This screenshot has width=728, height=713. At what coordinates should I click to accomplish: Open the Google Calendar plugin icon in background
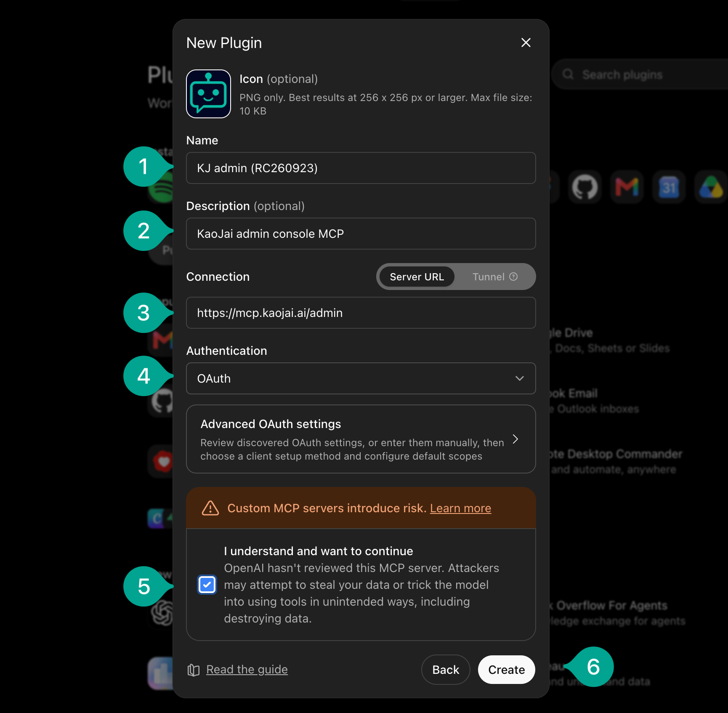(x=669, y=187)
